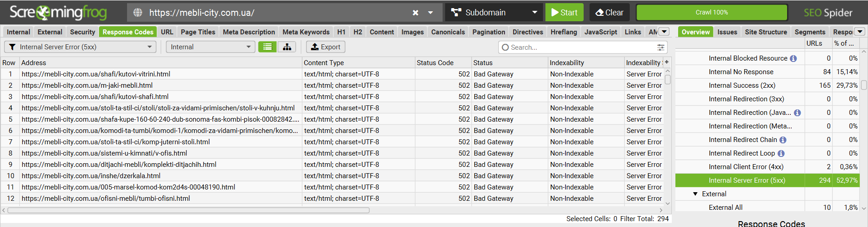
Task: Open the Page Titles tab
Action: coord(198,32)
